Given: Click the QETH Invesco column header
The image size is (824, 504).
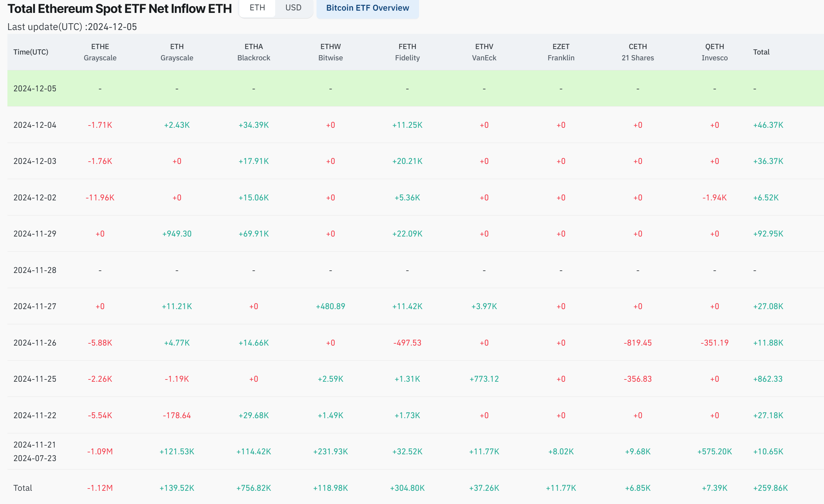Looking at the screenshot, I should pos(714,52).
